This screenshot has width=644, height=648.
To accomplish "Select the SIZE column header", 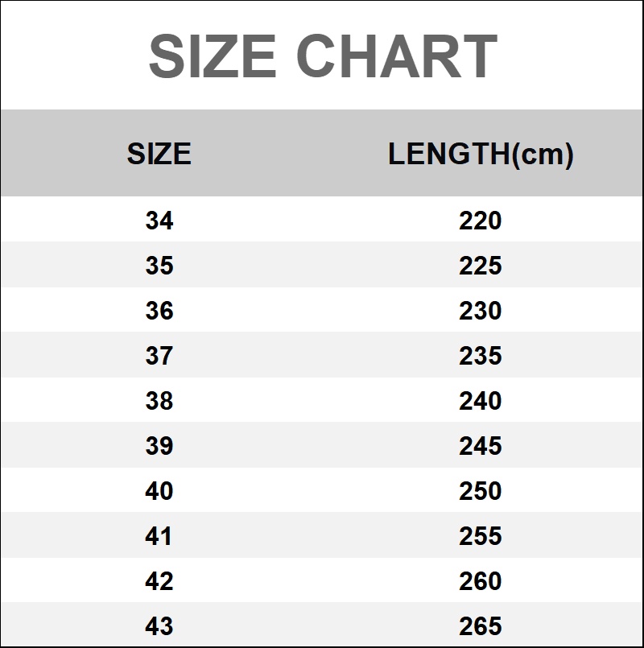I will [159, 154].
